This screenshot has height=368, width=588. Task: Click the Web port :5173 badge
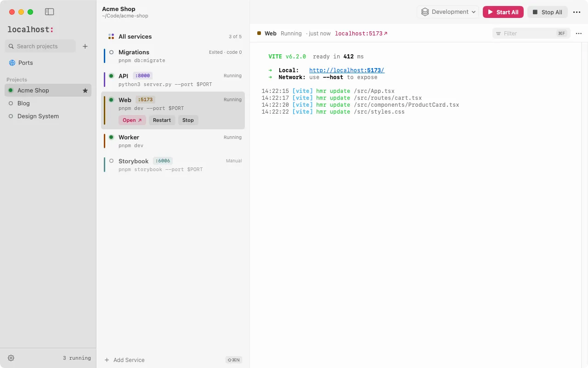tap(146, 100)
